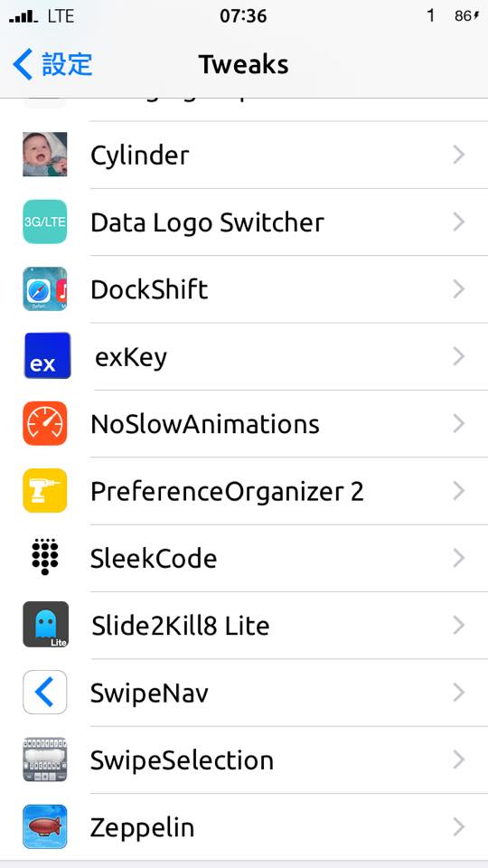This screenshot has height=868, width=488.
Task: Tap the back arrow in navigation bar
Action: pos(23,64)
